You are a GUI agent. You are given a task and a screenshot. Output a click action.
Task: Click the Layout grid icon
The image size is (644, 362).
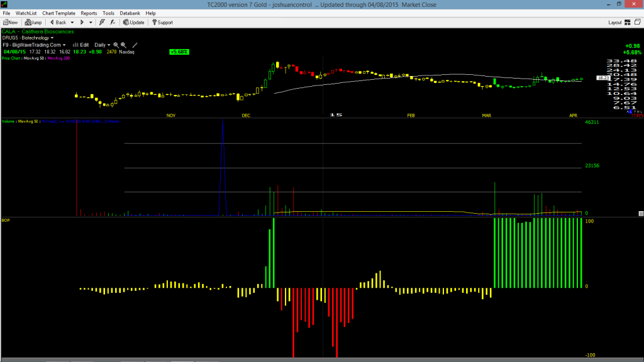[628, 23]
